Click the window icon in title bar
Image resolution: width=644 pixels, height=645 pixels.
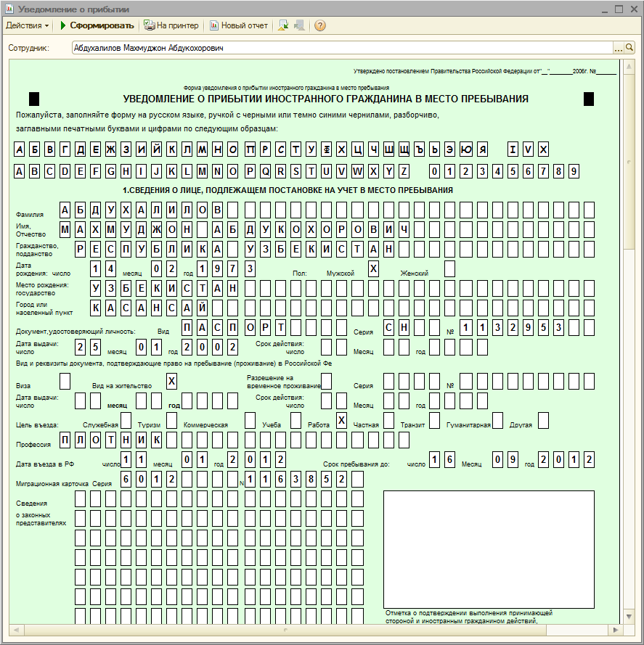point(9,9)
